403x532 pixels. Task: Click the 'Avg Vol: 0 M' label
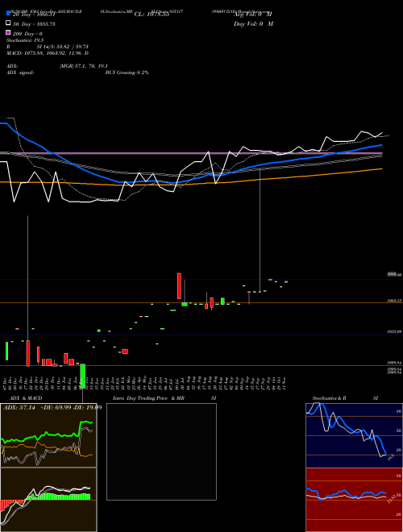pos(252,15)
